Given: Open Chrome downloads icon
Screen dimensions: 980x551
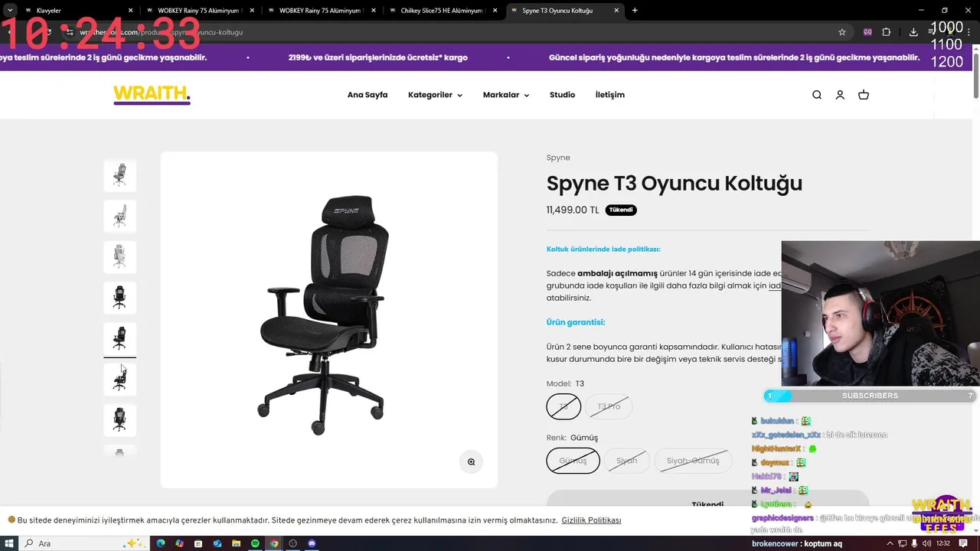Looking at the screenshot, I should click(x=913, y=32).
